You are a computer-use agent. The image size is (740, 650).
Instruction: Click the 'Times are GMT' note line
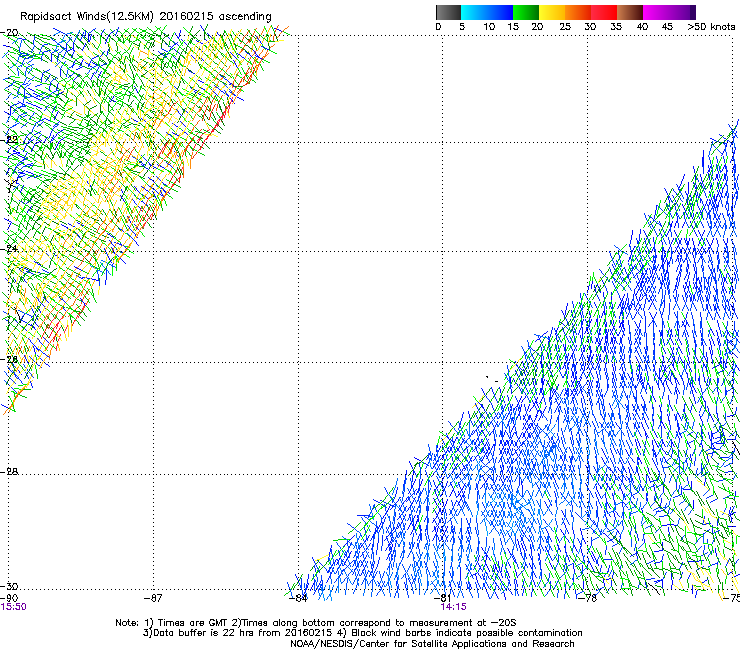316,623
